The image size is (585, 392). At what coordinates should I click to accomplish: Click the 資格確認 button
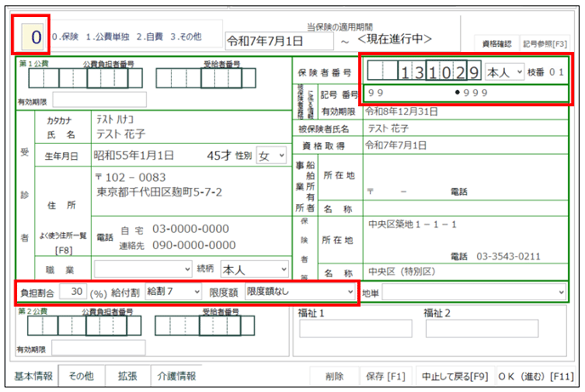495,41
